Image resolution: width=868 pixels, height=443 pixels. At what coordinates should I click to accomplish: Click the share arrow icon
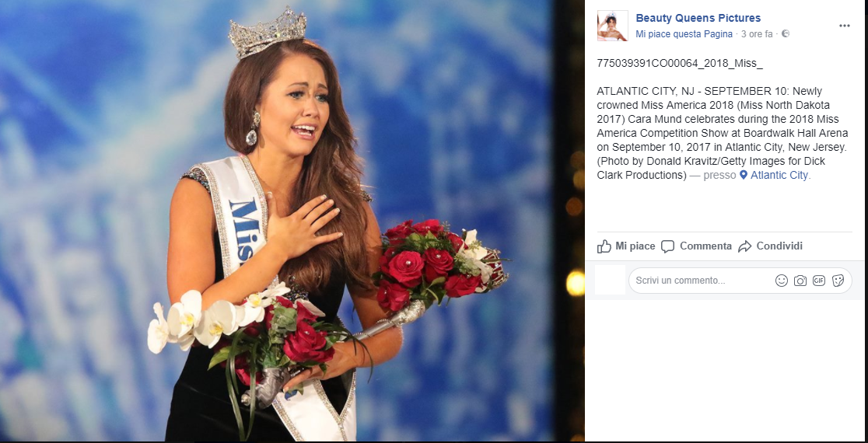[x=744, y=246]
